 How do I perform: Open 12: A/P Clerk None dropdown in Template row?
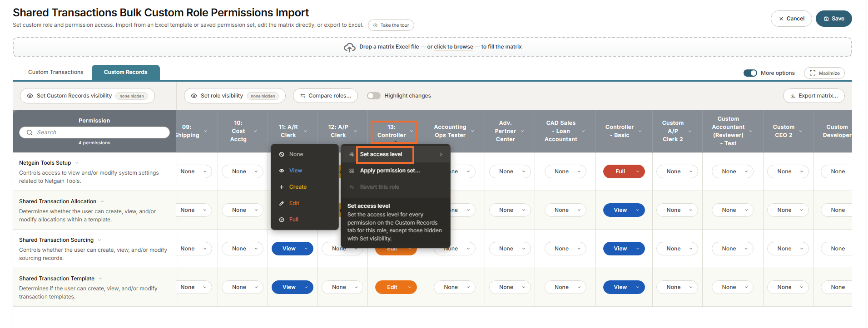coord(342,287)
